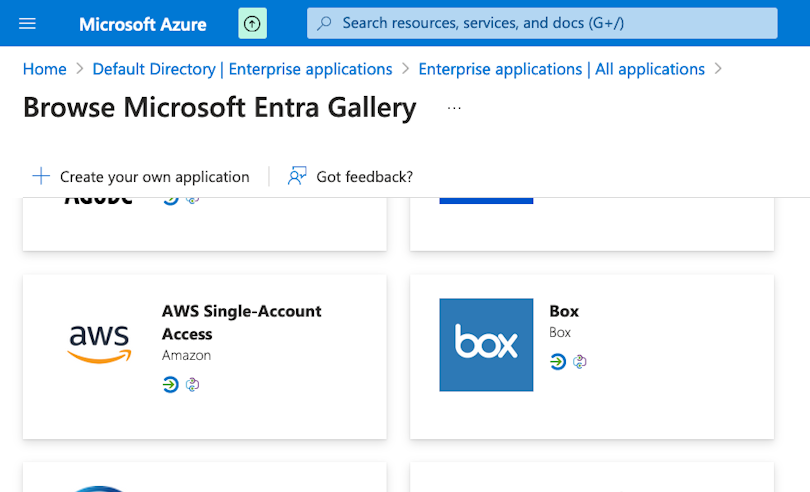Screen dimensions: 810x492
Task: Open Enterprise applications | All applications breadcrumb
Action: [562, 69]
